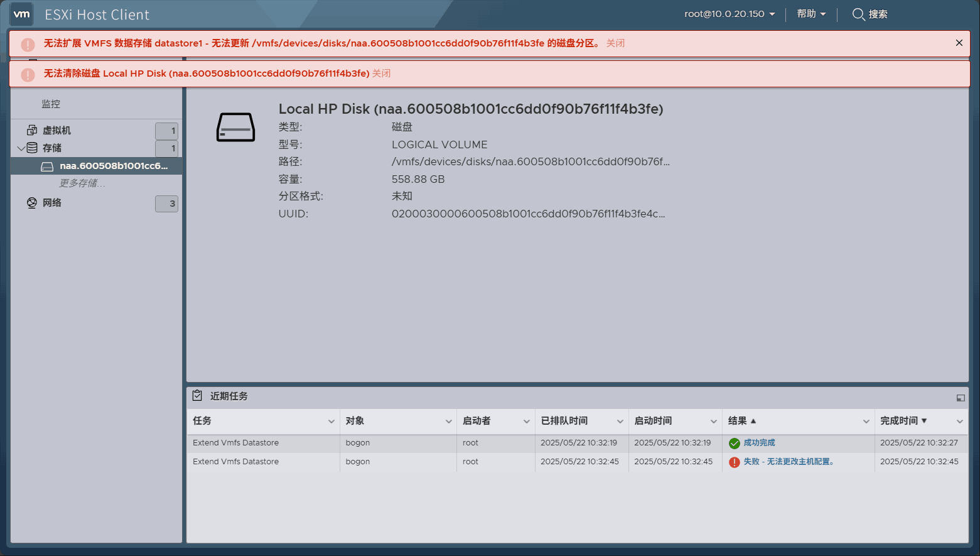Open the 已排队时间 column dropdown arrow
The width and height of the screenshot is (980, 556).
[620, 422]
